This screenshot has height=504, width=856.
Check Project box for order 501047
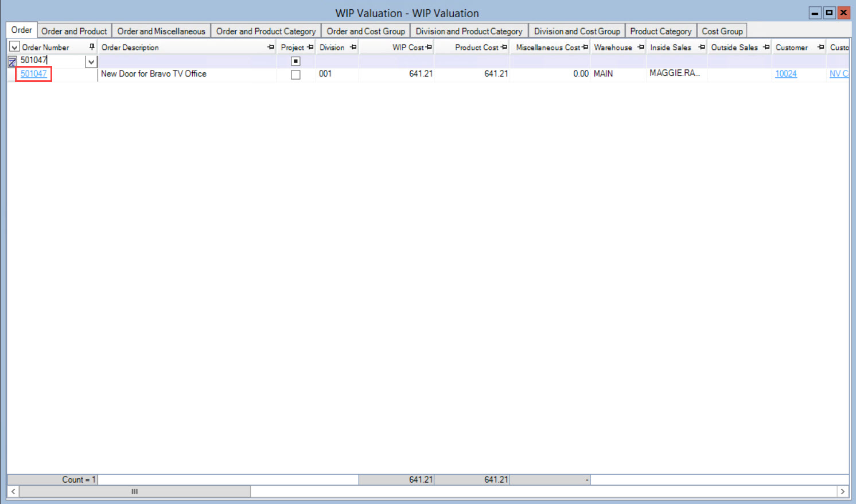[x=295, y=75]
